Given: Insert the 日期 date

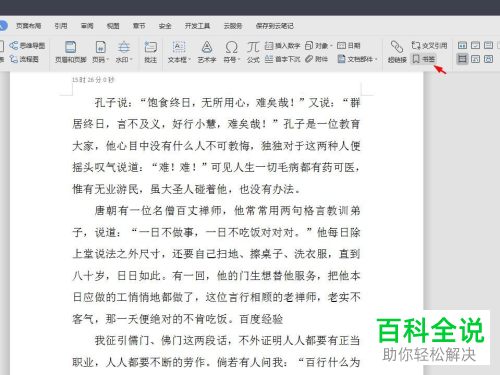Looking at the screenshot, I should click(348, 45).
